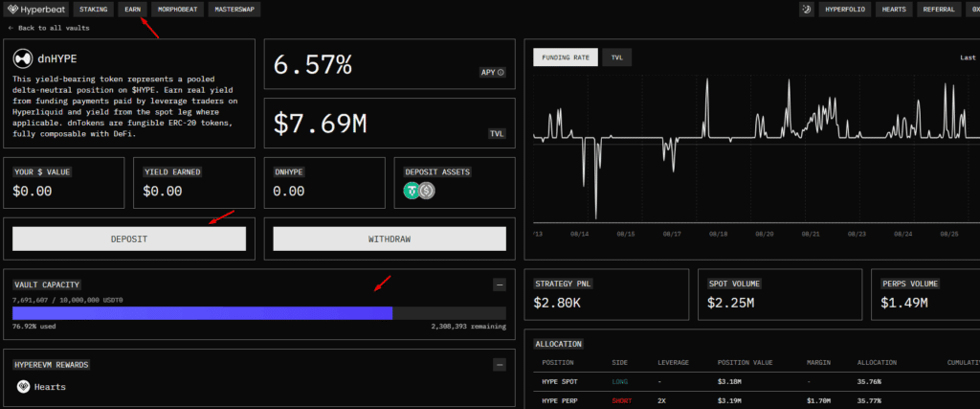
Task: Open the Earn page
Action: [x=132, y=10]
